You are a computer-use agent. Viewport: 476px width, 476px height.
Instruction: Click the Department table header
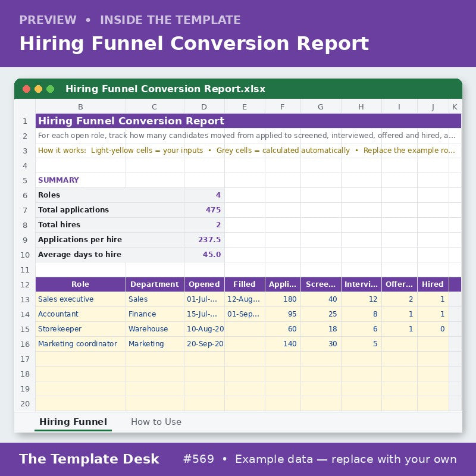[155, 284]
